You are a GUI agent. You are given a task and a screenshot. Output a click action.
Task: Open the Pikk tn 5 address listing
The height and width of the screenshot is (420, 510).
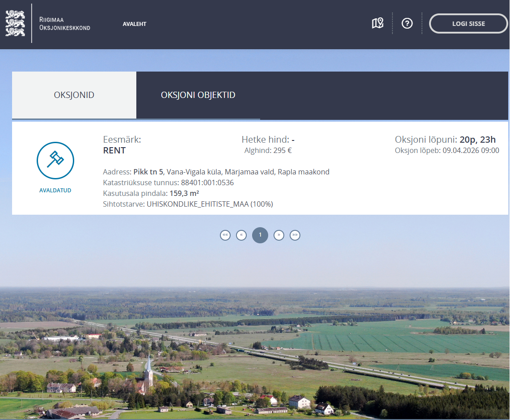[x=148, y=172]
